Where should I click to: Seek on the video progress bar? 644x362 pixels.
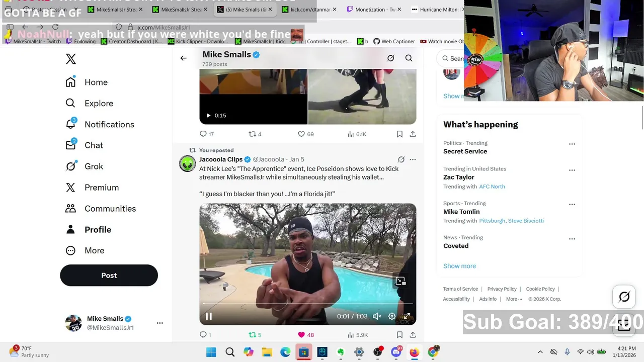[308, 304]
